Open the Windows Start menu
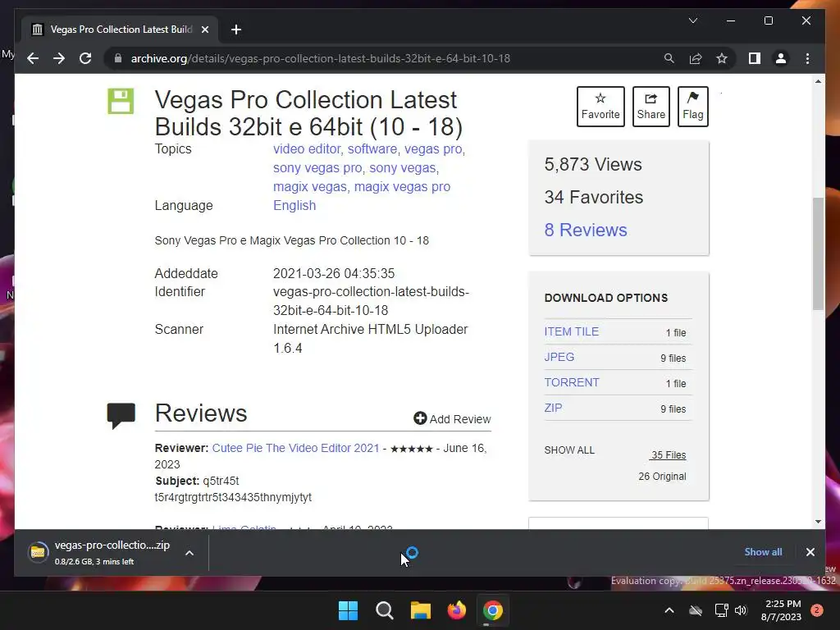Screen dimensions: 840x630 click(348, 610)
